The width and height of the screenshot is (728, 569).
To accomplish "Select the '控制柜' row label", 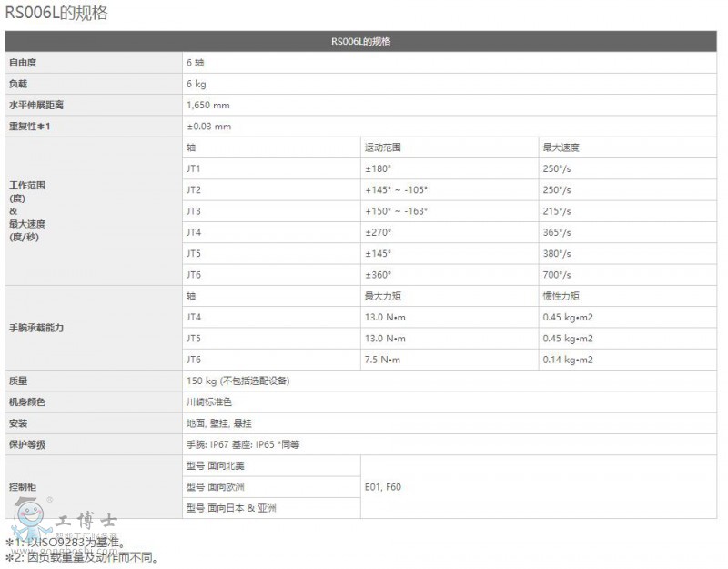I will click(23, 487).
